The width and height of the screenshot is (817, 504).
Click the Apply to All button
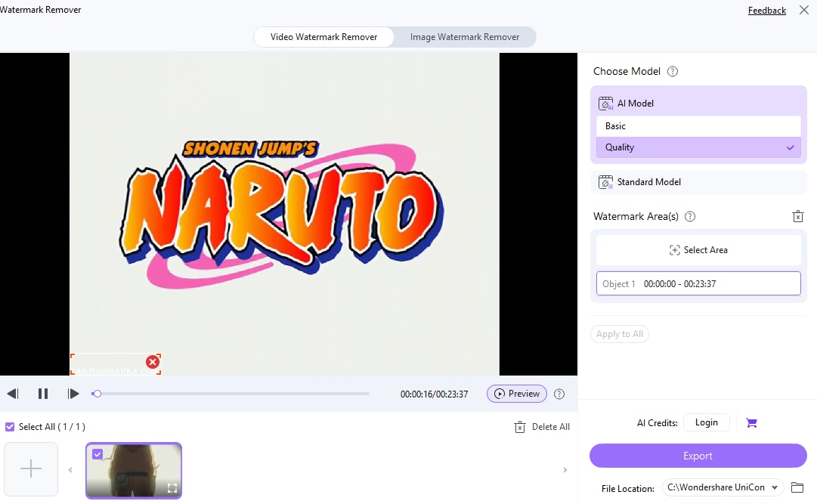click(620, 334)
